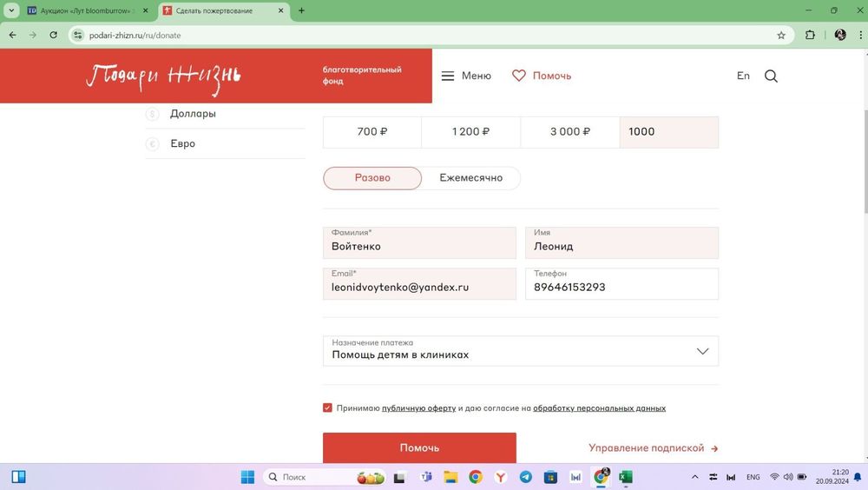The width and height of the screenshot is (868, 490).
Task: Click the Email input field
Action: [x=419, y=287]
